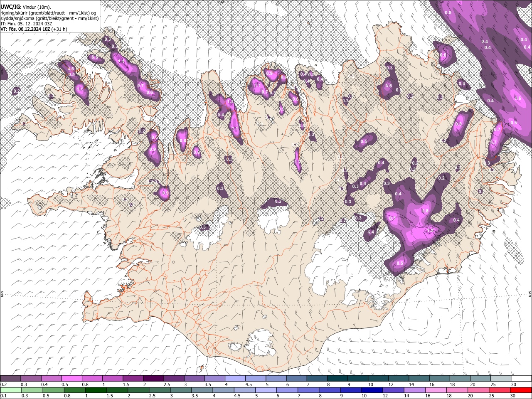Click the lower legend swatch starting at 4

pyautogui.click(x=223, y=390)
